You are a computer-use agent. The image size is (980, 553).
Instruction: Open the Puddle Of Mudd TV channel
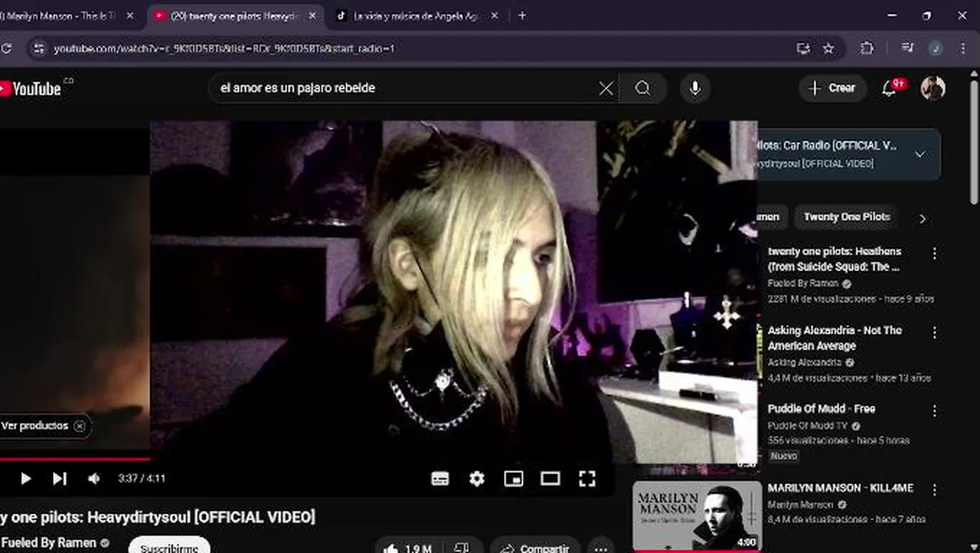tap(807, 426)
